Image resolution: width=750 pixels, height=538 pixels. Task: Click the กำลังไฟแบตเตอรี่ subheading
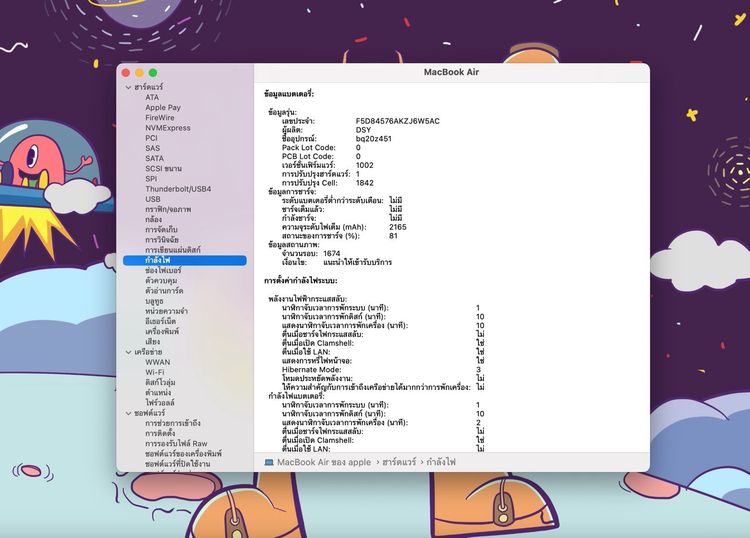click(296, 396)
